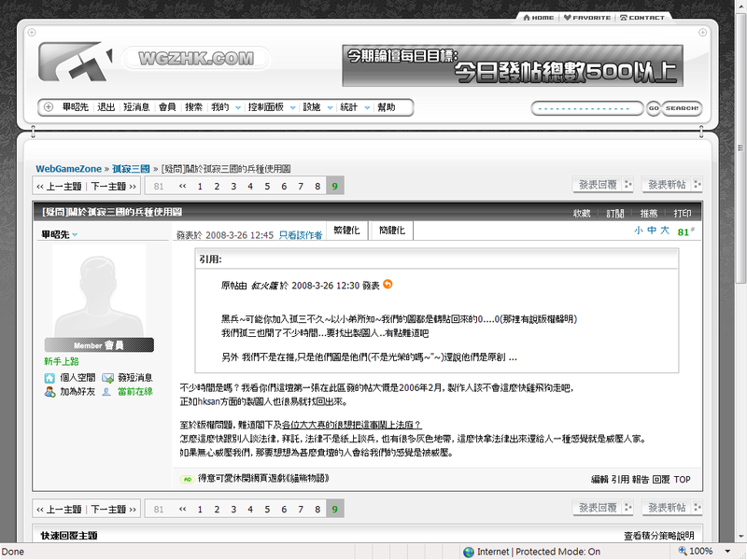This screenshot has width=747, height=560.
Task: Click the plus circle icon in nav bar
Action: coord(49,107)
